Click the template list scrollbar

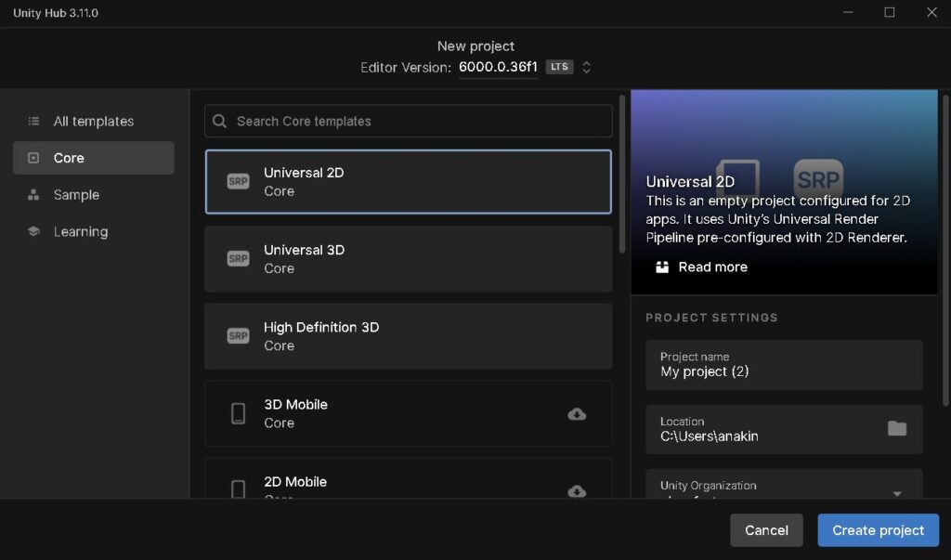pos(621,174)
